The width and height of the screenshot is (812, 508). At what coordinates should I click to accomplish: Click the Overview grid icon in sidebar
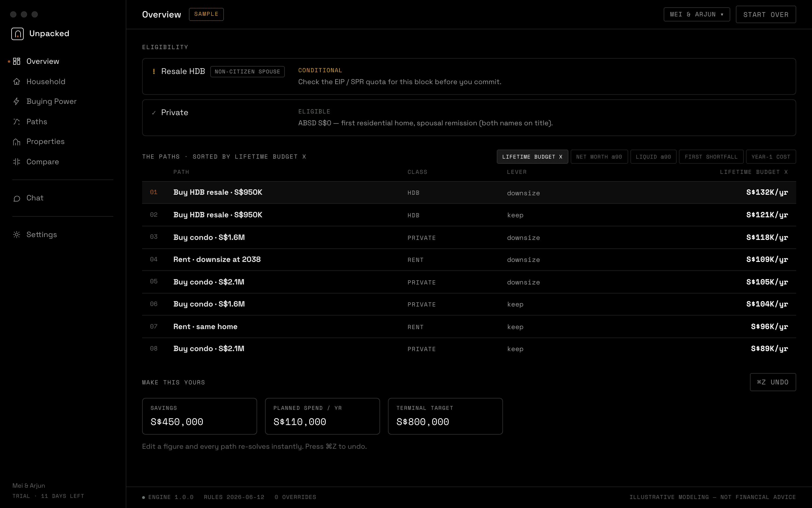point(17,61)
